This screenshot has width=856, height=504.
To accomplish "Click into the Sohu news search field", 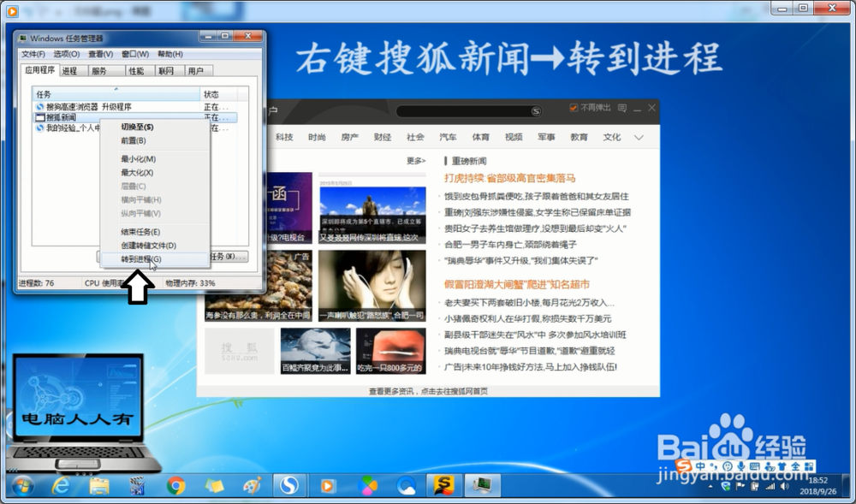I will (x=463, y=111).
